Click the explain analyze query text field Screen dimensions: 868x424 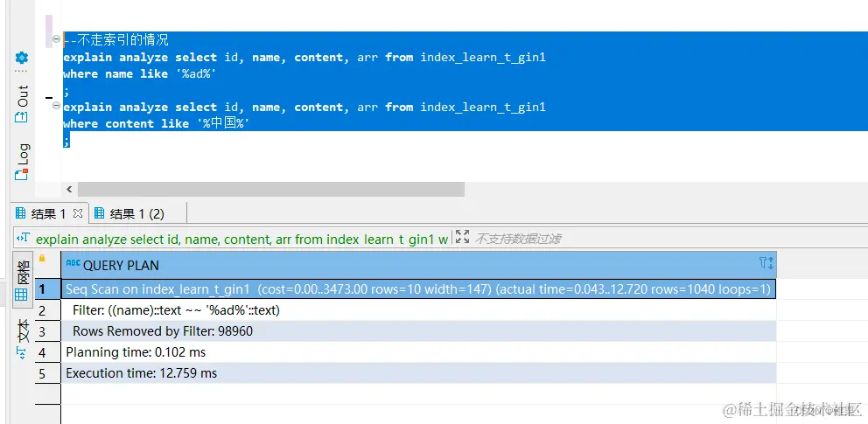pyautogui.click(x=241, y=239)
